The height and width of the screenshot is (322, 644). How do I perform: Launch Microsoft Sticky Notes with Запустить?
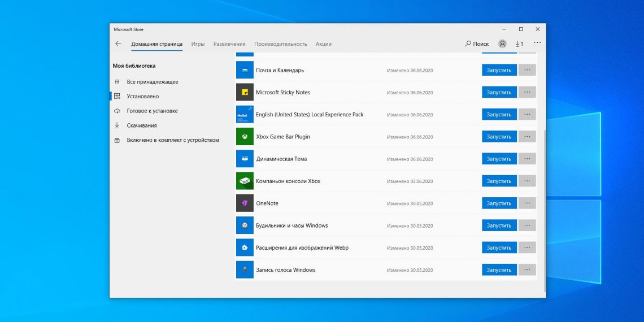[499, 92]
